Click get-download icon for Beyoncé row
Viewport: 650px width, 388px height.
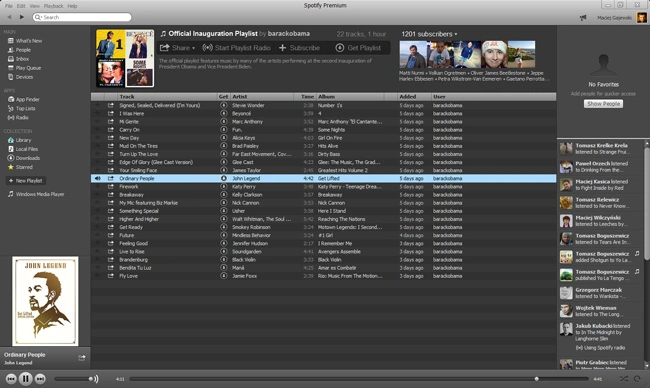click(x=223, y=113)
